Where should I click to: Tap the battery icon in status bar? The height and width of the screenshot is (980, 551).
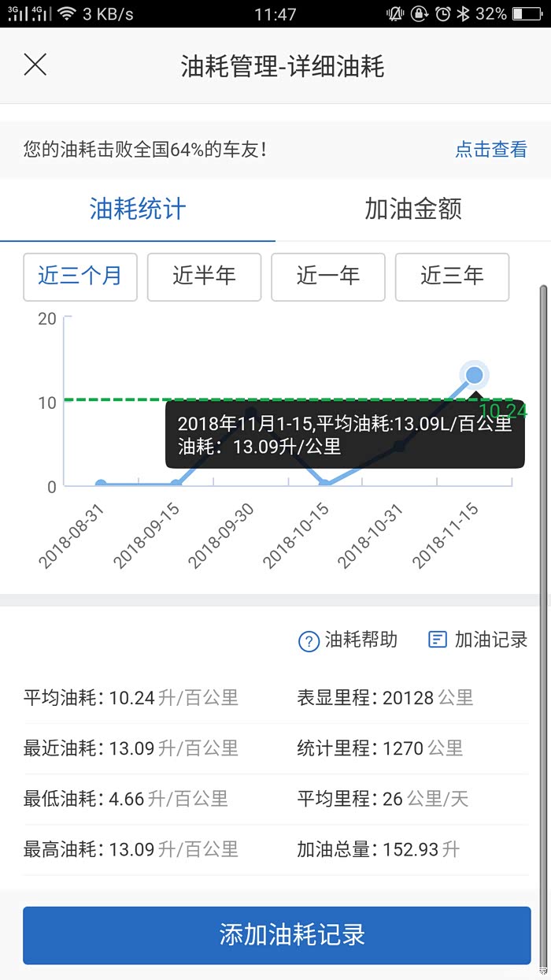tap(527, 14)
